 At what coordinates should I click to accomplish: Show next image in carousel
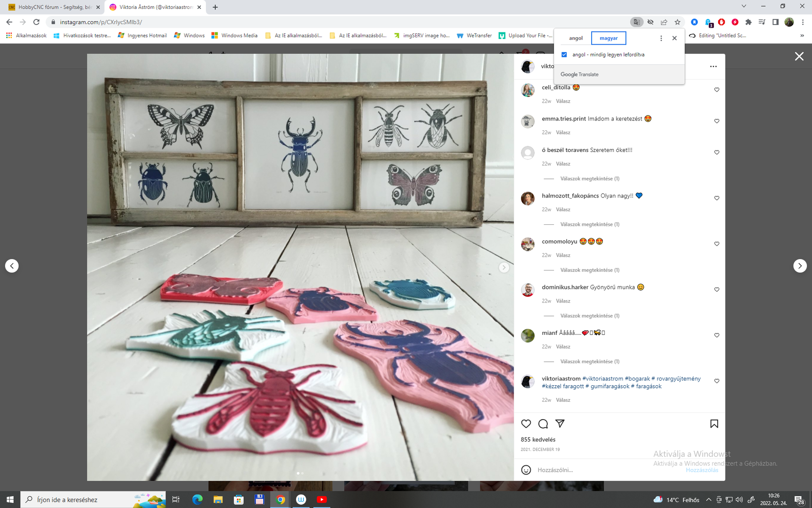click(x=504, y=268)
